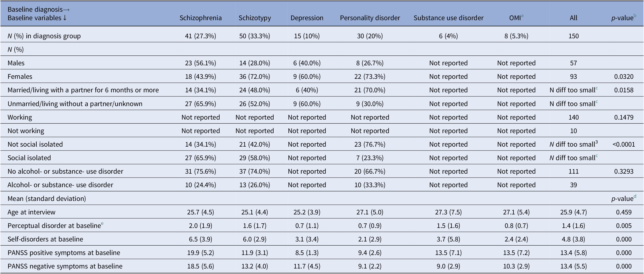Click the All column header
Image resolution: width=644 pixels, height=274 pixels.
pos(573,18)
